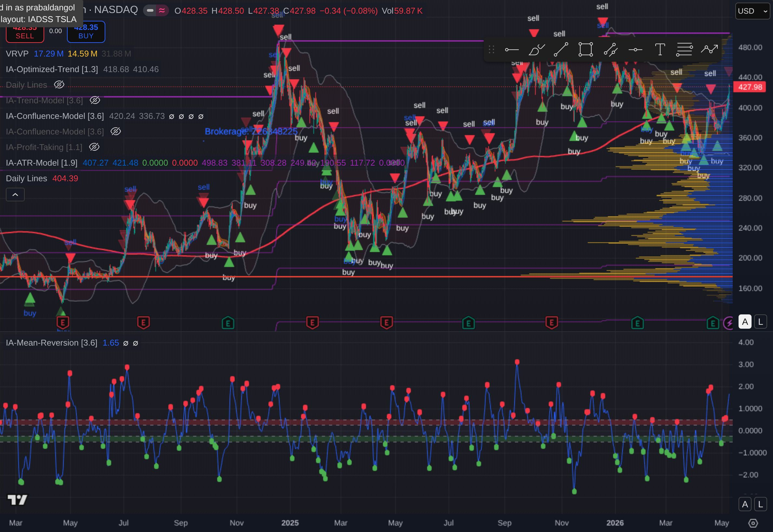Click the 2025 label on time axis

click(x=290, y=523)
